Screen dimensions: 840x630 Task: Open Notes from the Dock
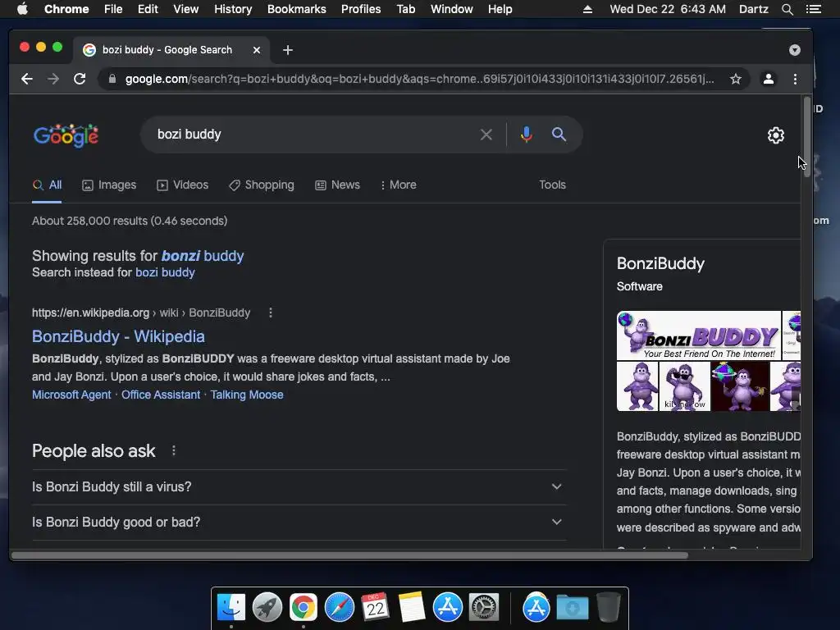click(x=412, y=608)
